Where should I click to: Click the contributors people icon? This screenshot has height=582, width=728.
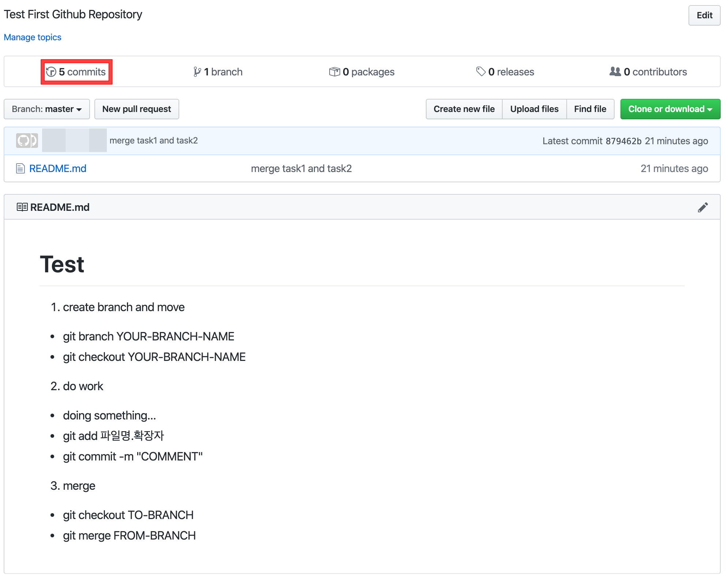click(x=615, y=71)
